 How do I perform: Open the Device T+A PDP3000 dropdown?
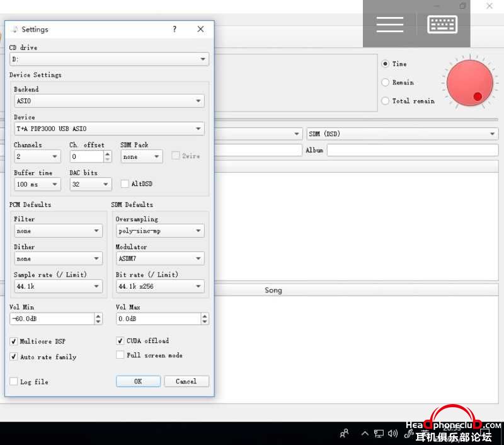click(109, 129)
